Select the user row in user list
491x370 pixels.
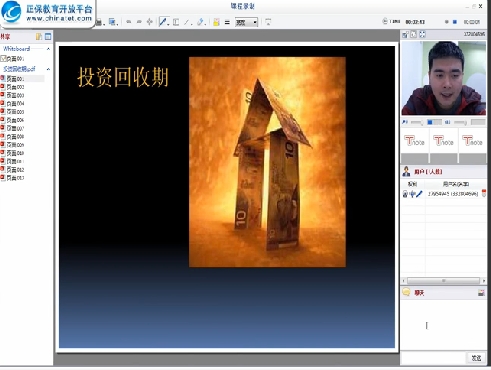(444, 194)
